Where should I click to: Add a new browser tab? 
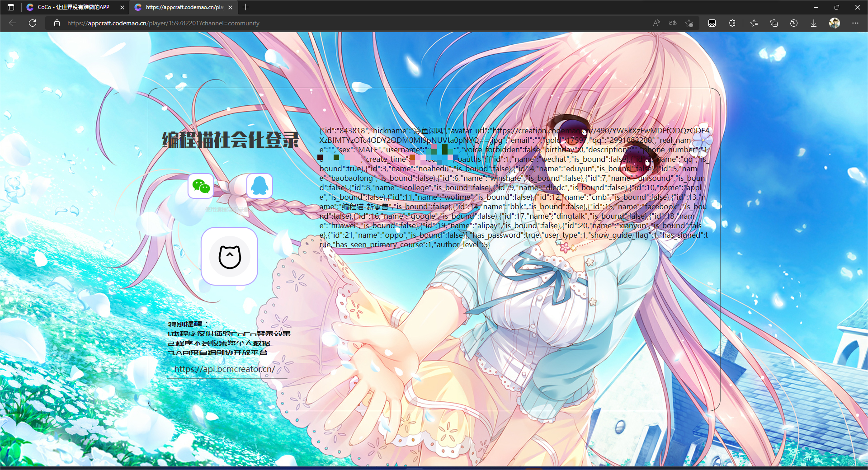point(245,7)
